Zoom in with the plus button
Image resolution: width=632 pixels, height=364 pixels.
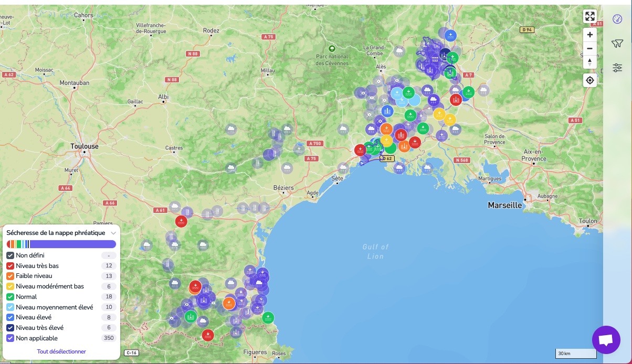coord(589,35)
